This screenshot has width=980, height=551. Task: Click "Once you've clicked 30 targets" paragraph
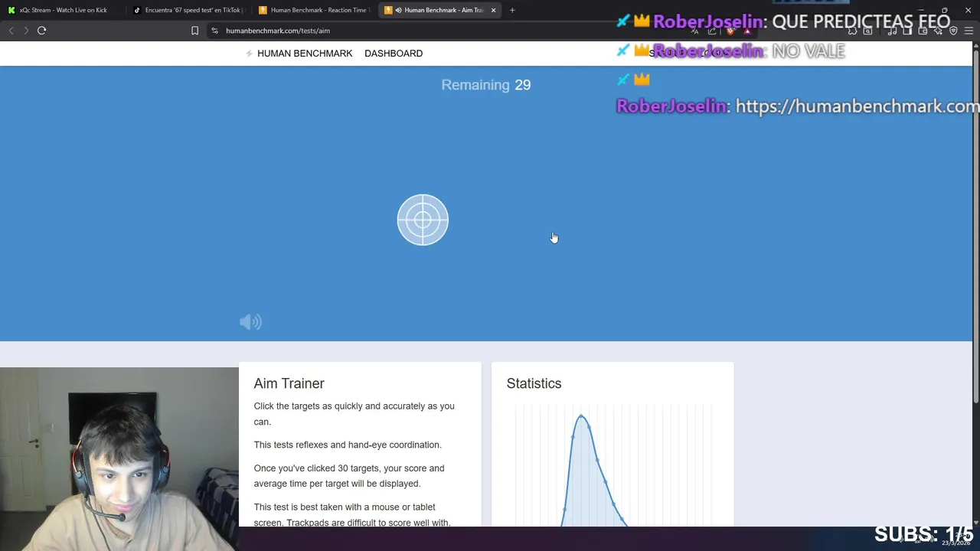coord(348,476)
